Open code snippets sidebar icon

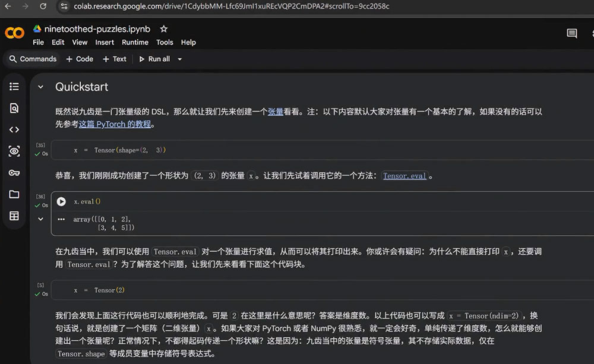[14, 129]
